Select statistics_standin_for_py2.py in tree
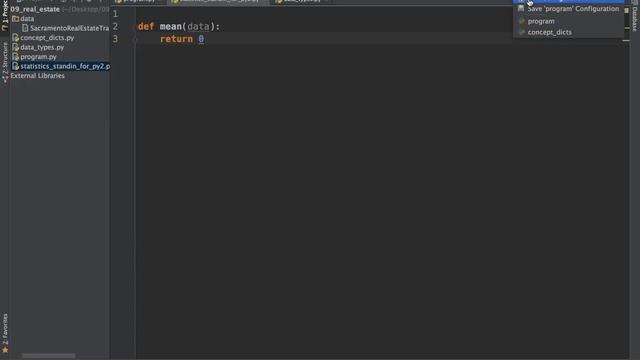 click(x=65, y=66)
